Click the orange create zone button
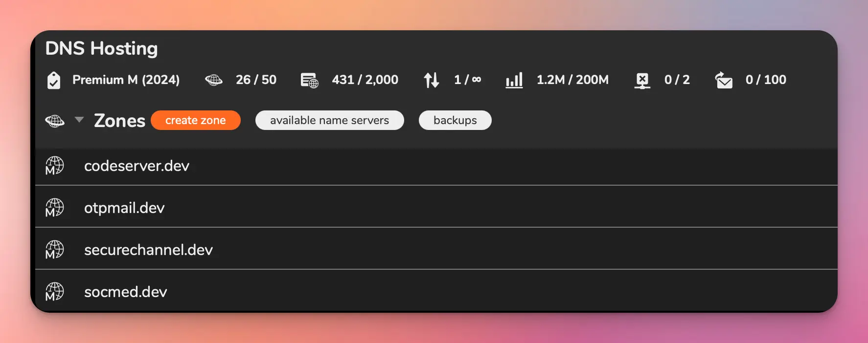 [x=196, y=120]
